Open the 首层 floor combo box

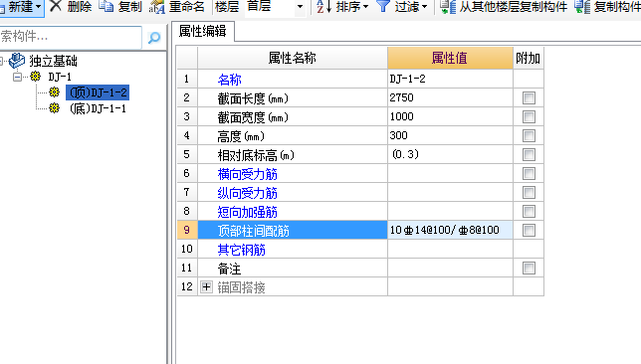(275, 7)
